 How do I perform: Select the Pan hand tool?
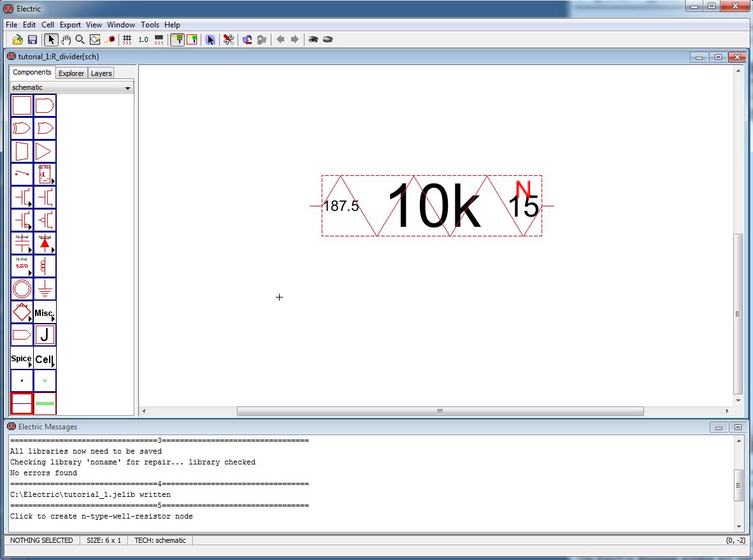point(66,39)
